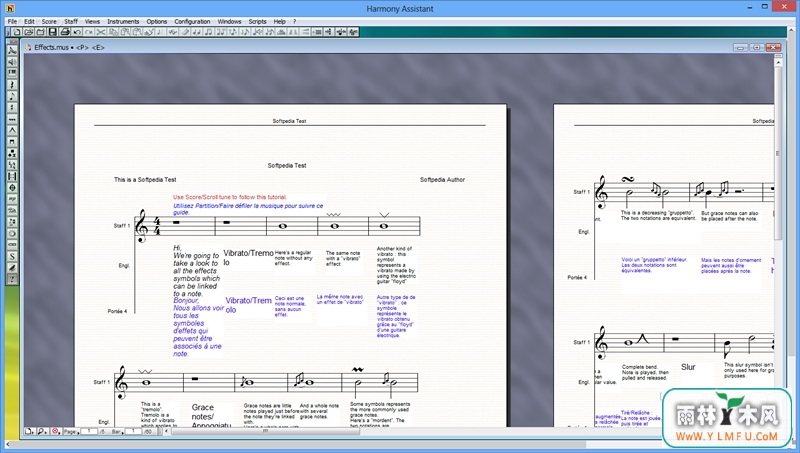Image resolution: width=800 pixels, height=453 pixels.
Task: Open the Options menu
Action: (x=157, y=21)
